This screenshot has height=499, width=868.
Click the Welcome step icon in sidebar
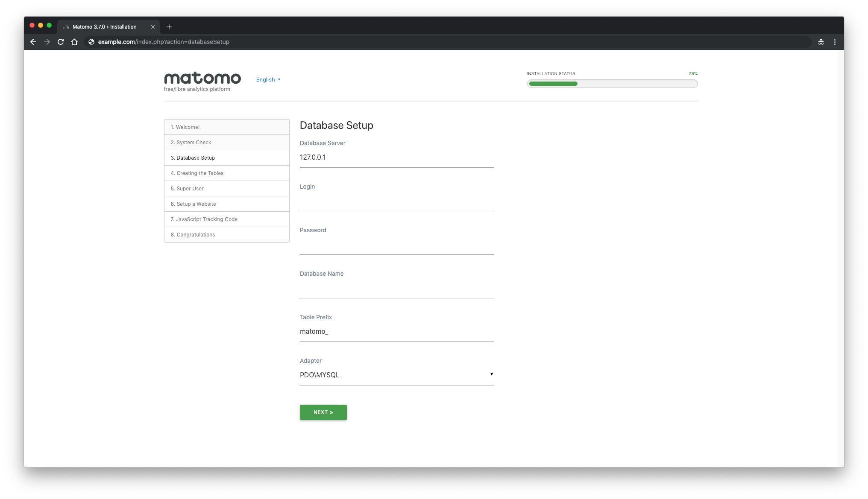click(x=226, y=127)
